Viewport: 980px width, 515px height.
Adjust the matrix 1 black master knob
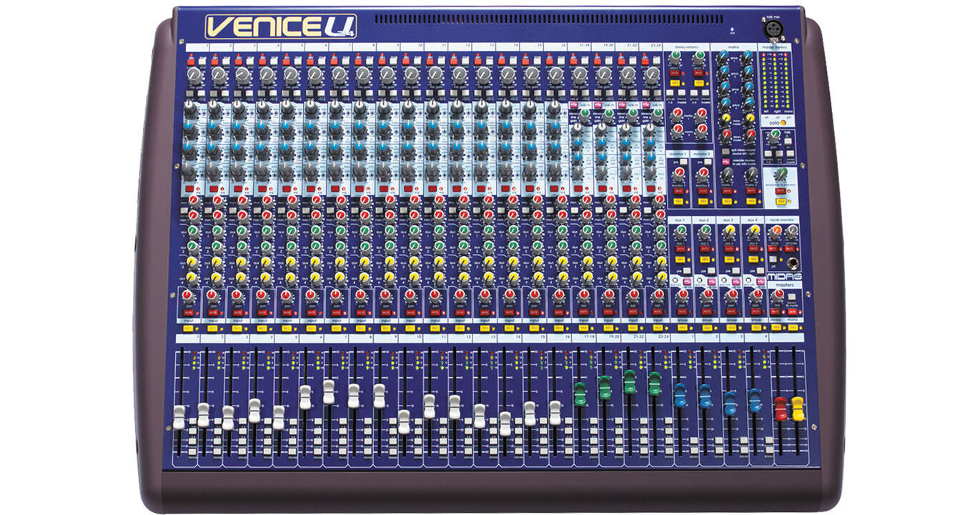(726, 174)
